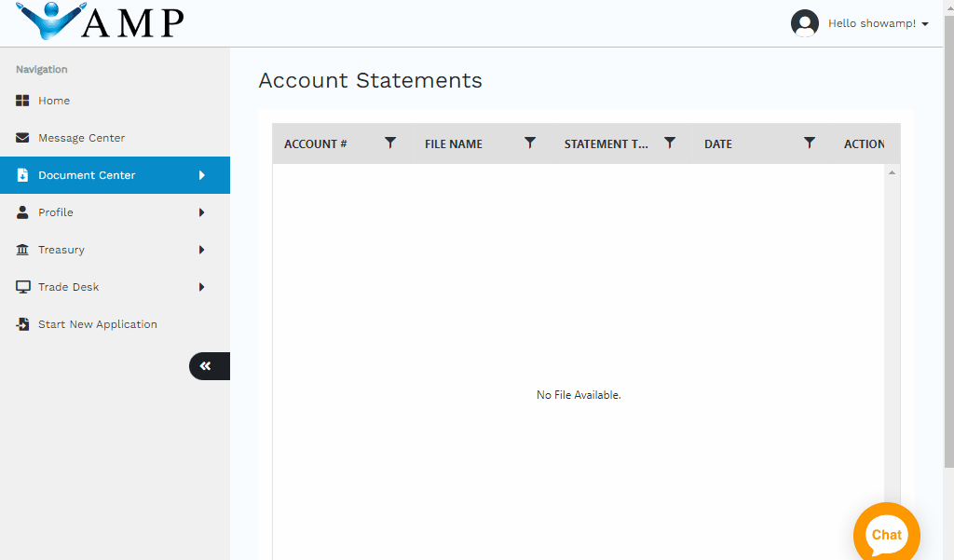
Task: Expand the Trade Desk submenu arrow
Action: 201,287
